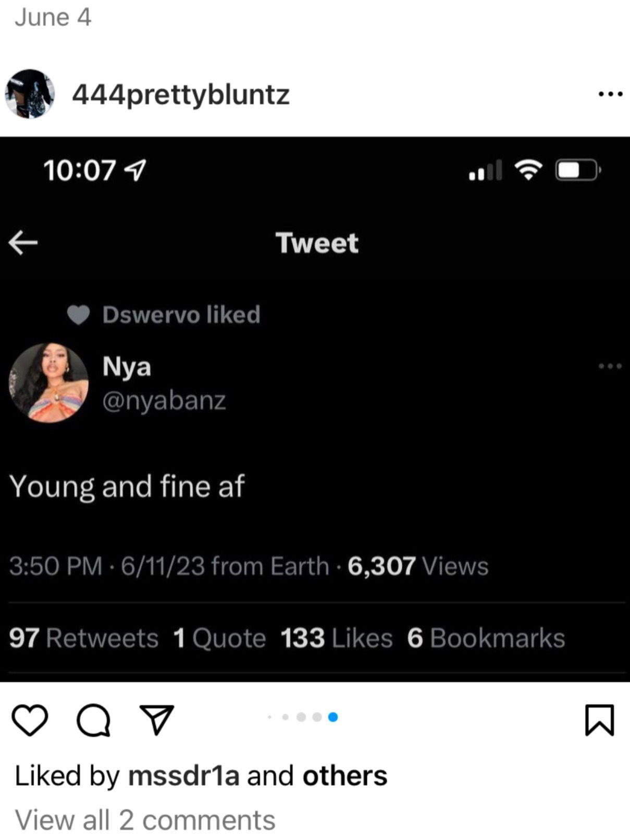Show others who liked the post

344,776
